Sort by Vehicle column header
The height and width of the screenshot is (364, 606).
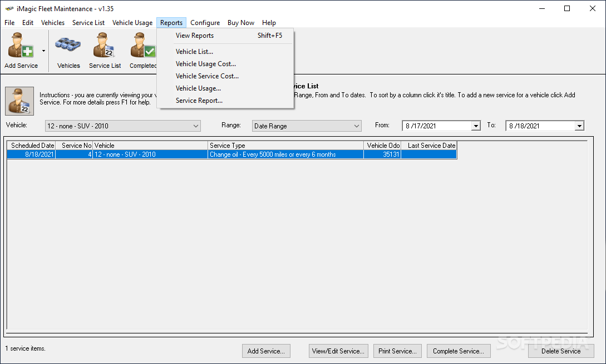tap(150, 146)
